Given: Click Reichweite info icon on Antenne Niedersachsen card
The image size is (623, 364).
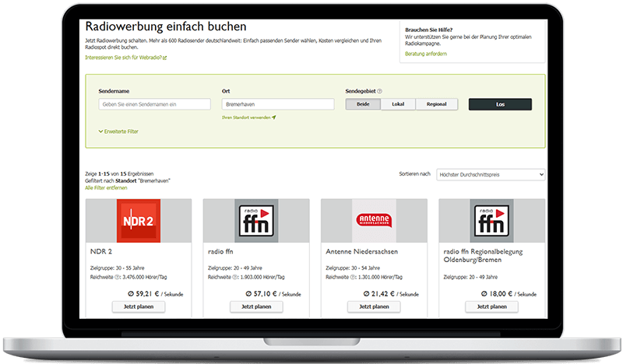Looking at the screenshot, I should click(353, 276).
